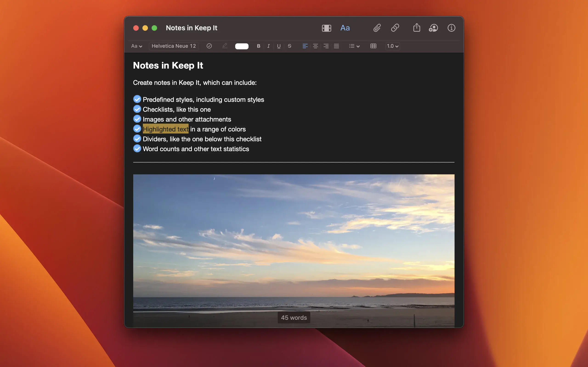This screenshot has width=588, height=367.
Task: Uncheck 'Predefined styles' checklist item
Action: point(137,99)
